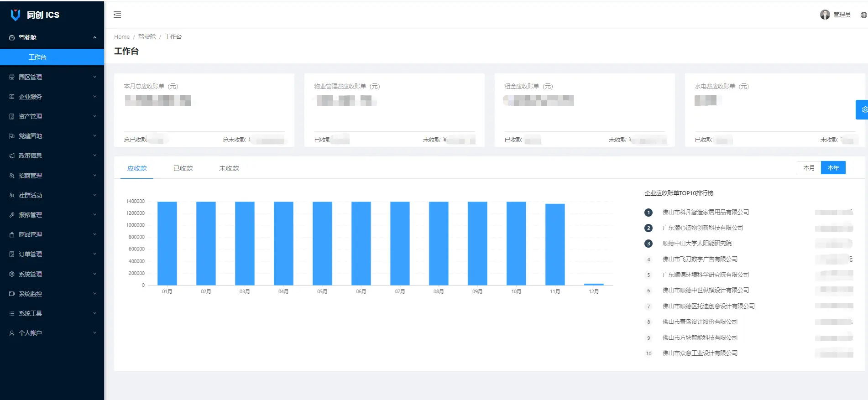The image size is (868, 400).
Task: Click the 06月 chart bar
Action: coord(361,244)
